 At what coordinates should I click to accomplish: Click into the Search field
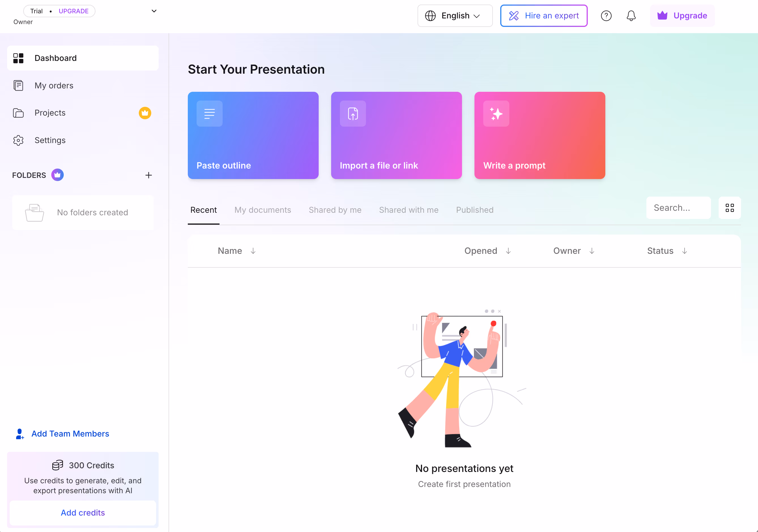point(678,208)
